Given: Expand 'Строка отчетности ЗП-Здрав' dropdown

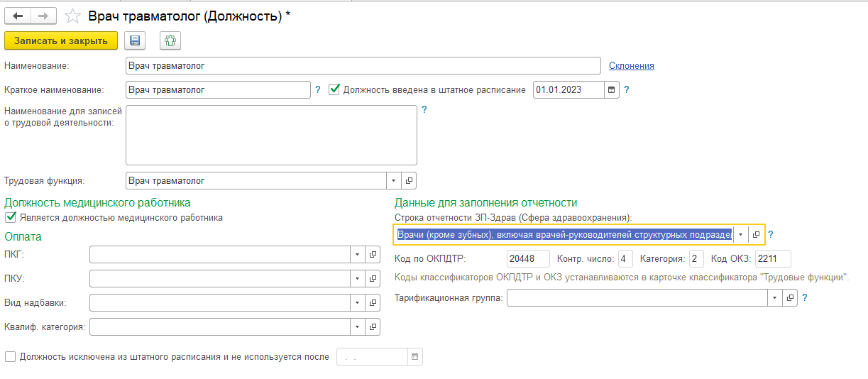Looking at the screenshot, I should coord(740,234).
